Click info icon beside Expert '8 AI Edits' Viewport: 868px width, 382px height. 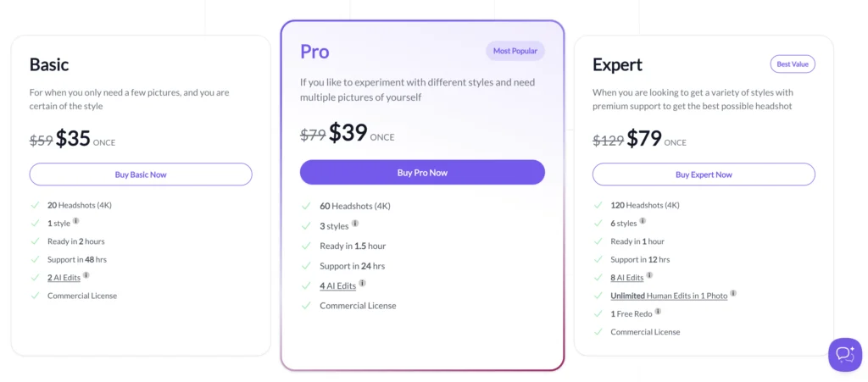click(650, 275)
